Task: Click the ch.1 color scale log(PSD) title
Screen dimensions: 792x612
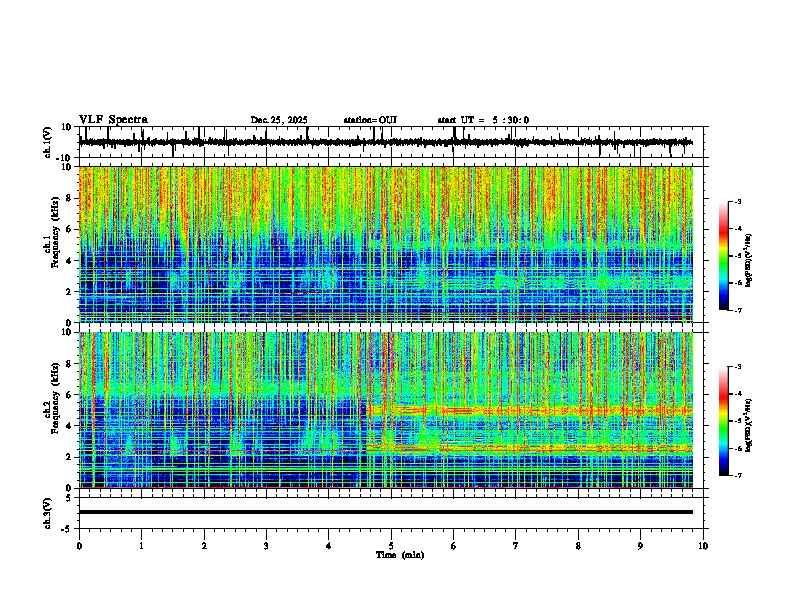Action: [749, 260]
